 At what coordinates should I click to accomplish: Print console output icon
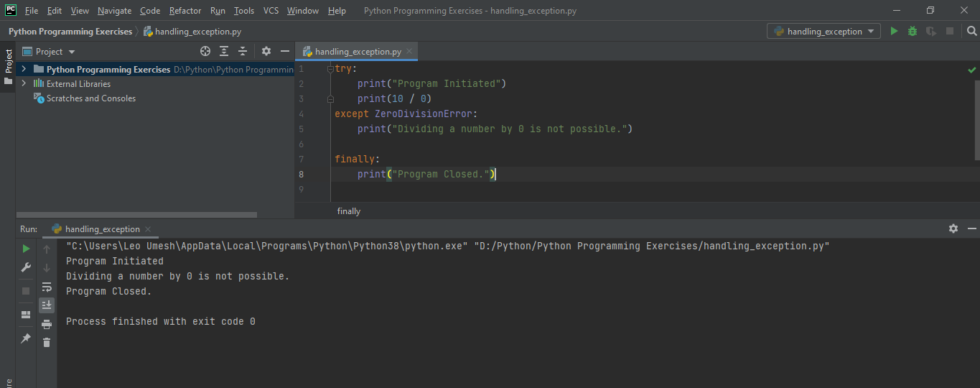(47, 324)
